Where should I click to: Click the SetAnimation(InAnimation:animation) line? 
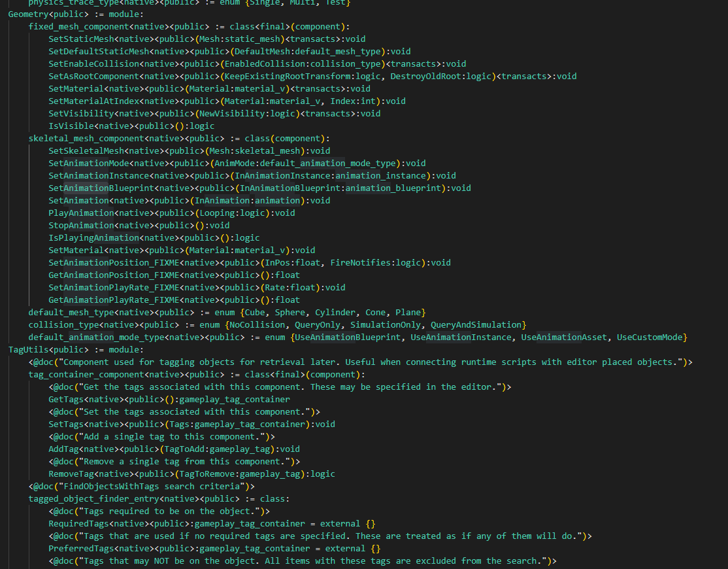190,201
